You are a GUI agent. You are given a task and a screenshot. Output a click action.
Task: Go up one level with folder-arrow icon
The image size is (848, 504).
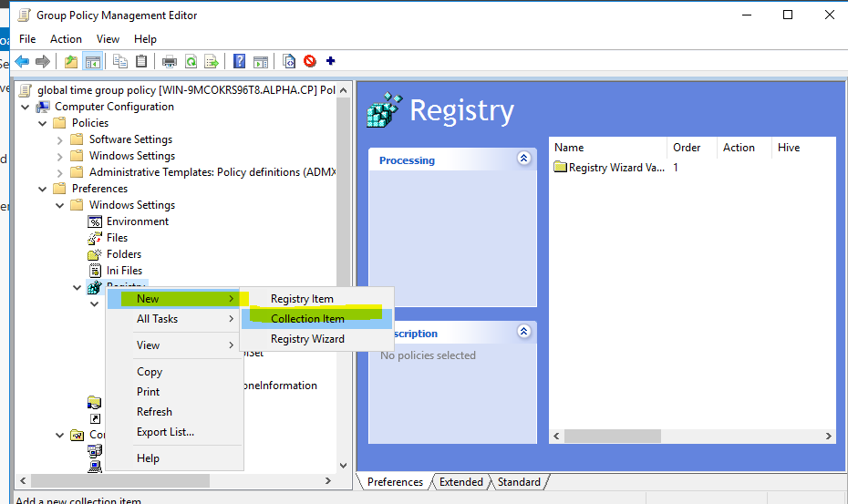[71, 61]
